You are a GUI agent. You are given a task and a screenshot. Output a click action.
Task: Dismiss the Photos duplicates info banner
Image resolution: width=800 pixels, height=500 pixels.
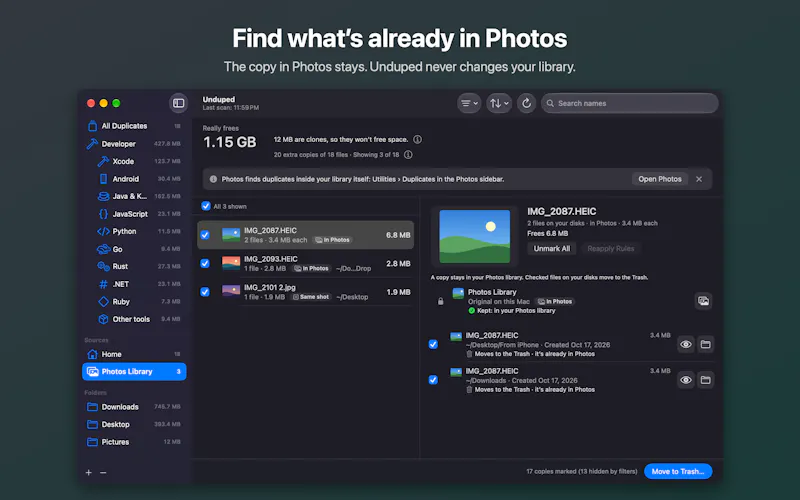click(699, 179)
